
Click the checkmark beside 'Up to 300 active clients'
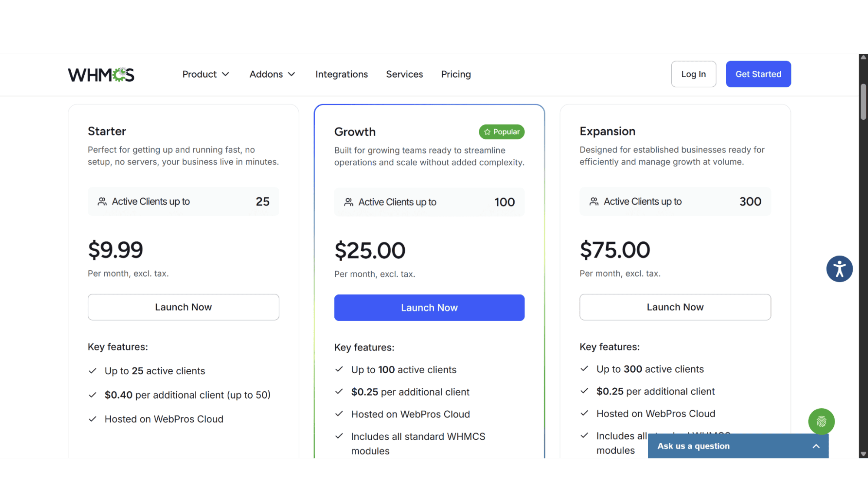coord(584,369)
